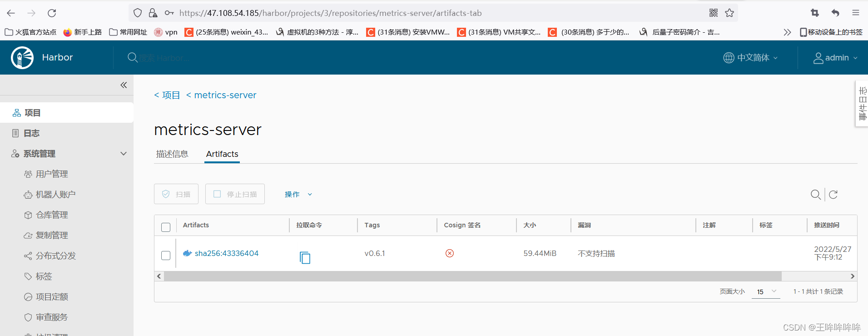Open 移动设备上的书签 bookmarks
This screenshot has width=868, height=336.
pyautogui.click(x=831, y=32)
